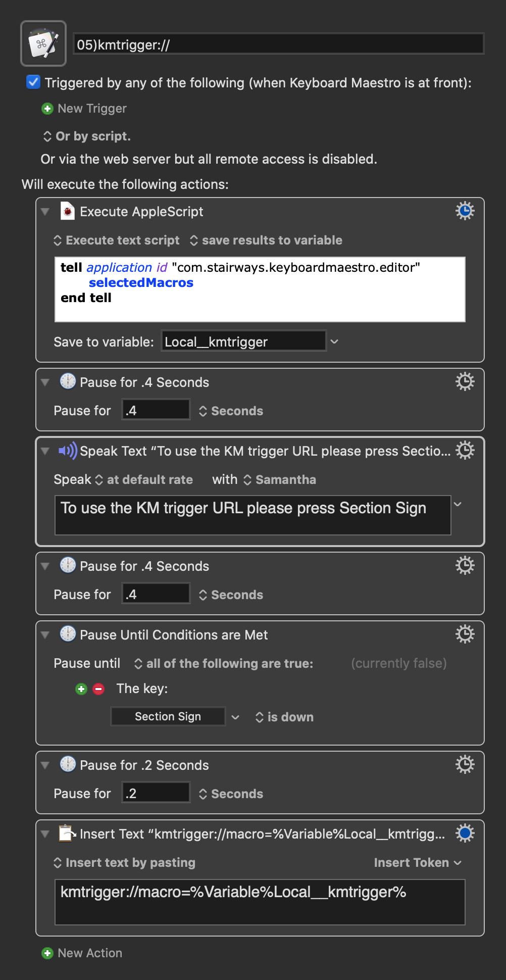Click the macro name field 05)kmtrigger://
Viewport: 506px width, 980px height.
279,44
